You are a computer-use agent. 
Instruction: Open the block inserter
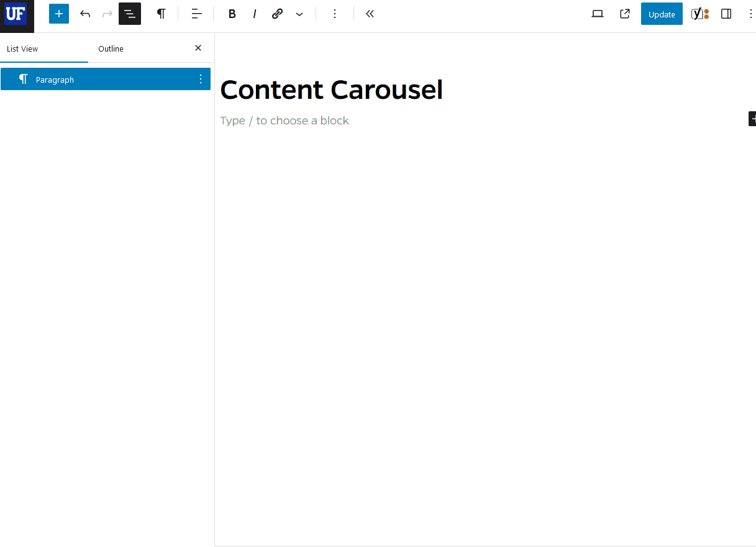tap(59, 14)
